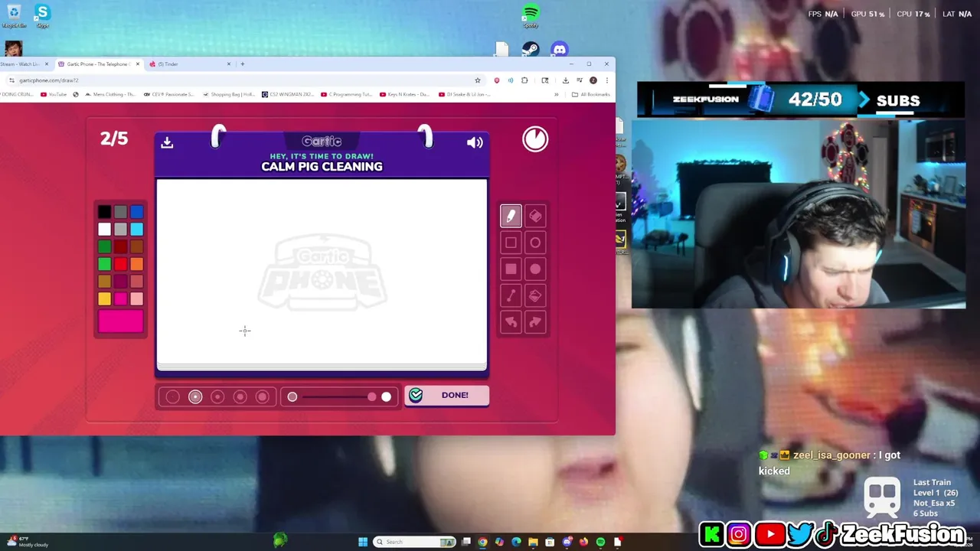Select the largest brush size
This screenshot has height=551, width=980.
tap(262, 396)
